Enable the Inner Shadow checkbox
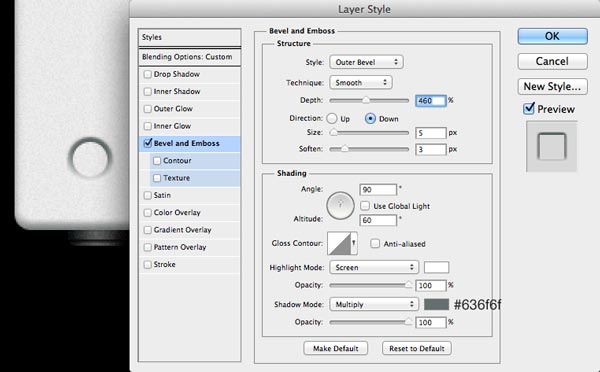The image size is (600, 372). pos(147,91)
